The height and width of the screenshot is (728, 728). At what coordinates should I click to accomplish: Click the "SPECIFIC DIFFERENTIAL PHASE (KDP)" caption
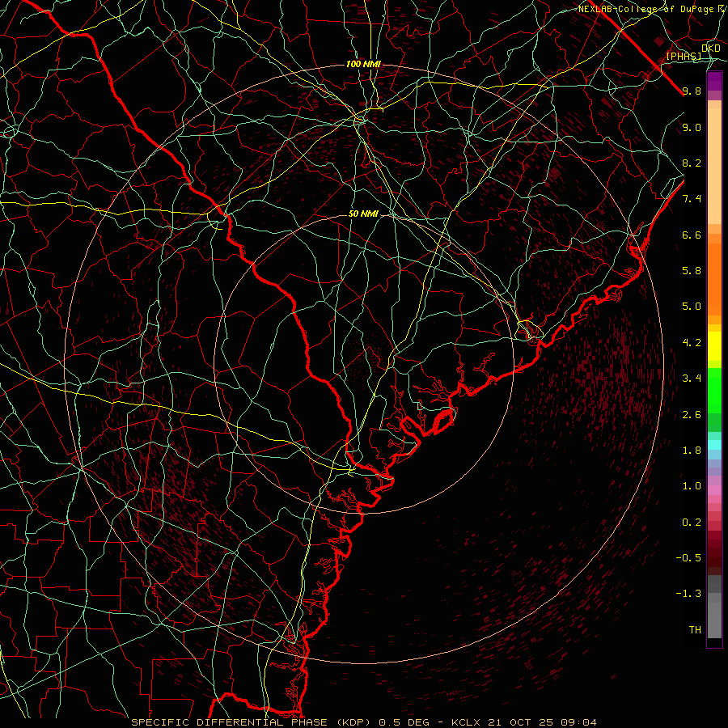253,722
